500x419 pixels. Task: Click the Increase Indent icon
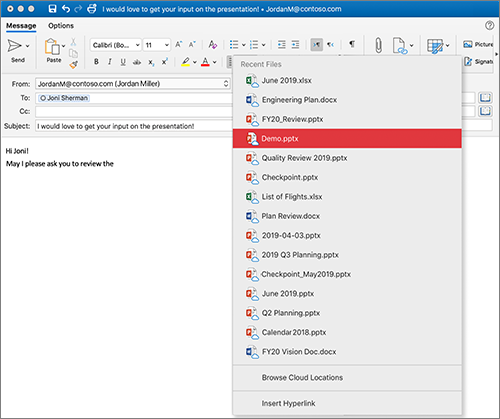pyautogui.click(x=295, y=45)
